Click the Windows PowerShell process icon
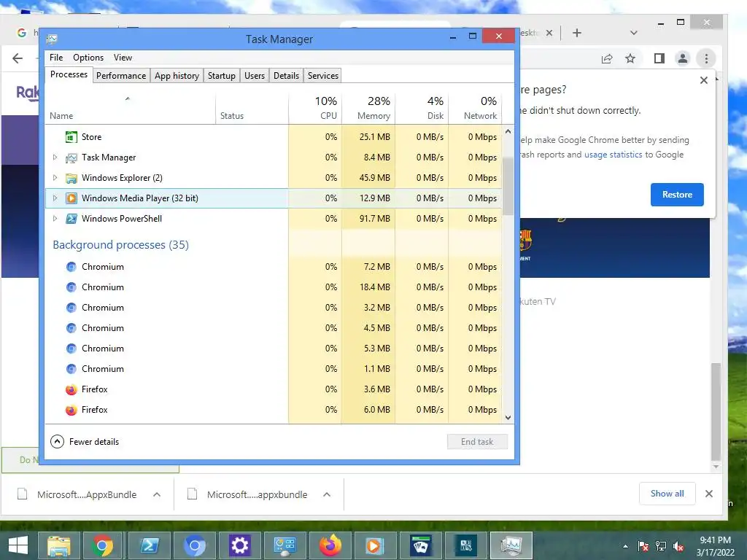Viewport: 747px width, 560px height. tap(71, 219)
